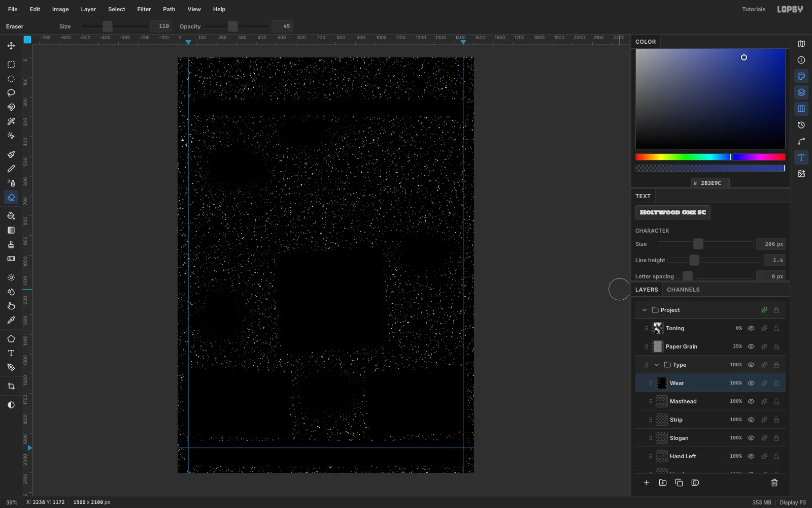Select the Lasso tool
The width and height of the screenshot is (812, 508).
pyautogui.click(x=11, y=93)
